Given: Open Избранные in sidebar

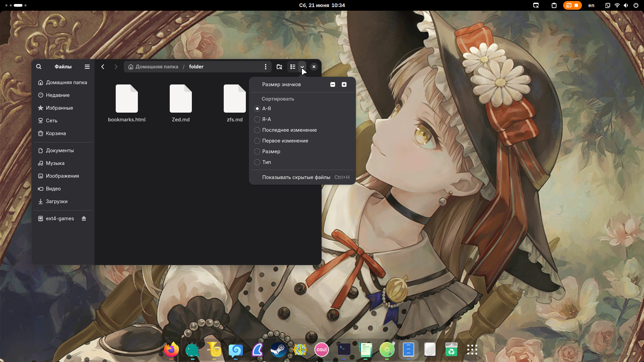Looking at the screenshot, I should [x=63, y=108].
